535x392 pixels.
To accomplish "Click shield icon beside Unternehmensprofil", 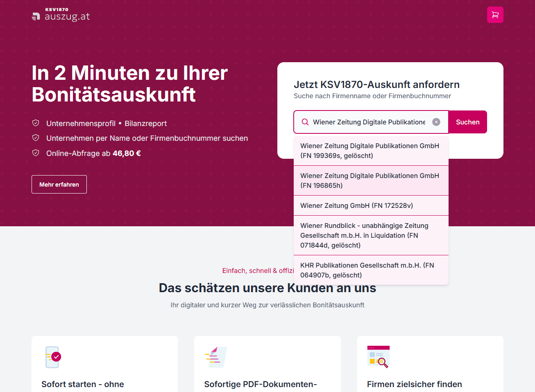I will click(36, 123).
